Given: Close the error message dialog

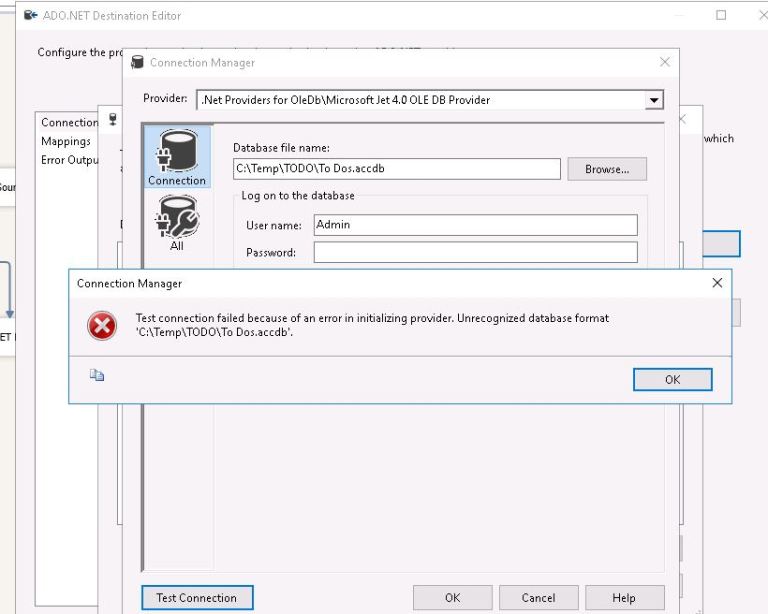Looking at the screenshot, I should coord(717,283).
